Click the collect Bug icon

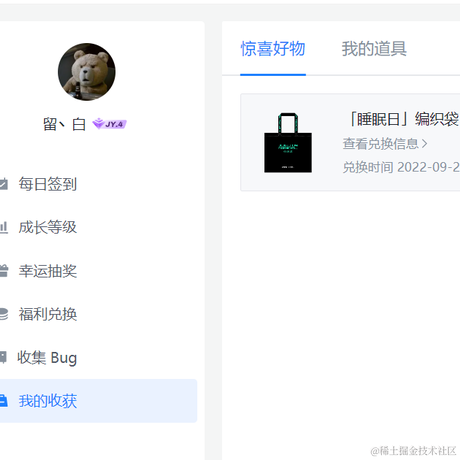coord(3,357)
